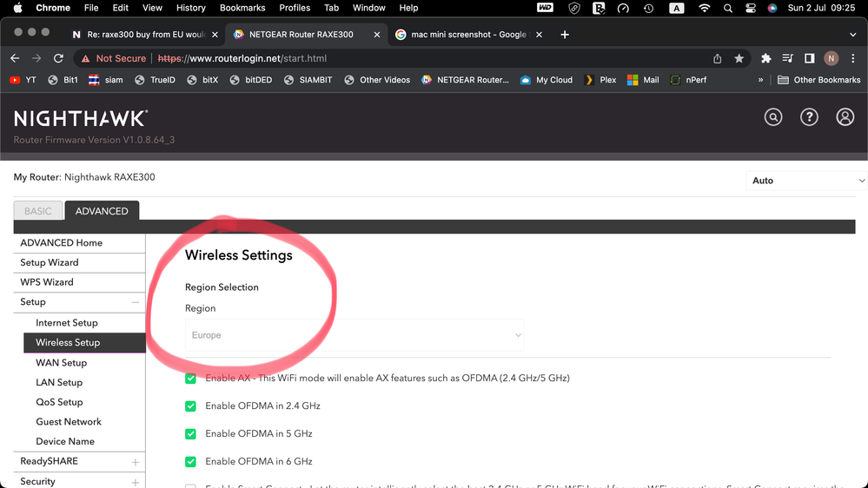Toggle Enable OFDMA in 5 GHz checkbox

click(x=190, y=434)
